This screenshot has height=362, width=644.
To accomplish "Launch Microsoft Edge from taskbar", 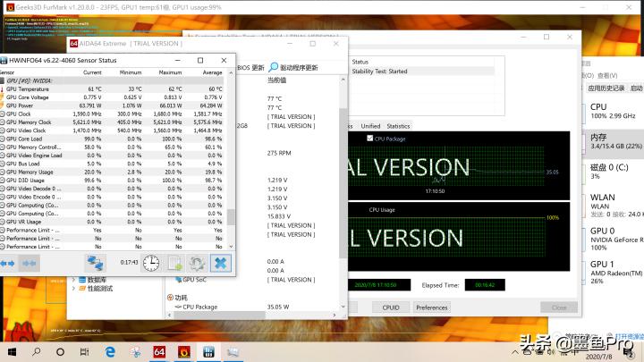I will tap(110, 352).
